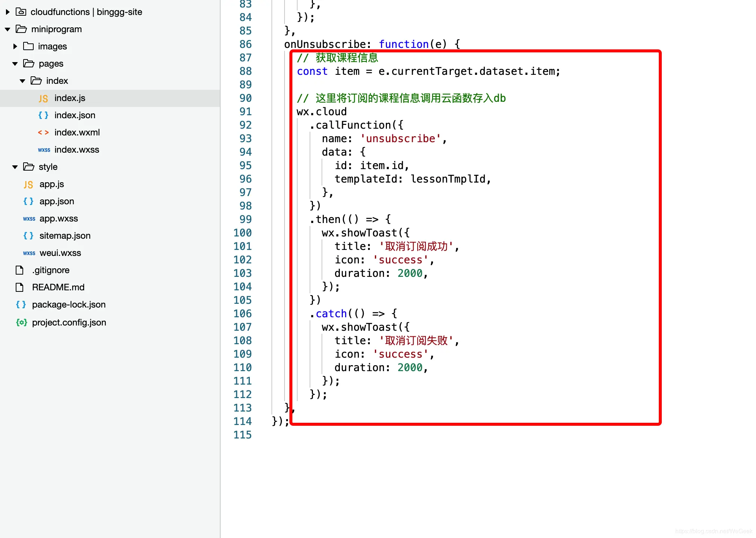Click line number 100 in the gutter
The height and width of the screenshot is (538, 756).
click(242, 233)
